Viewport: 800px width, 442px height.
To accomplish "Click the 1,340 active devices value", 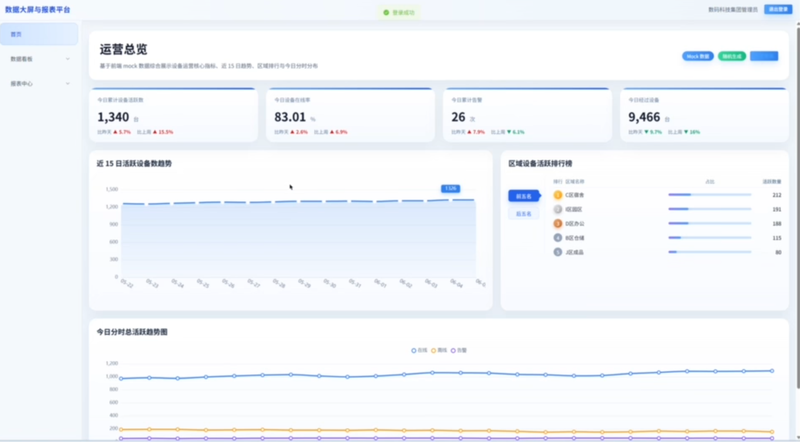I will [113, 117].
